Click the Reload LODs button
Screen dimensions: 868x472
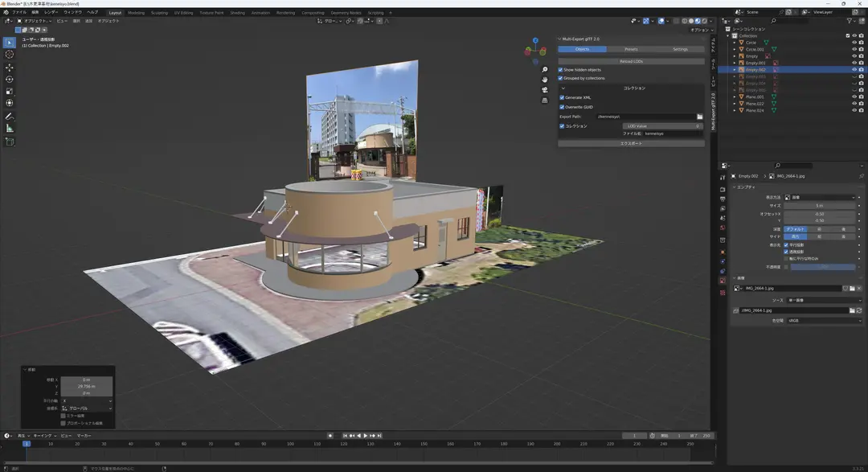pos(631,61)
